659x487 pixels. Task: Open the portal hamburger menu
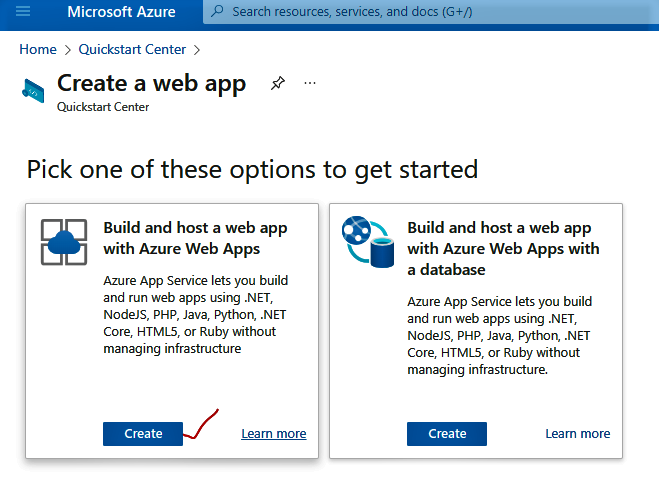click(x=24, y=12)
